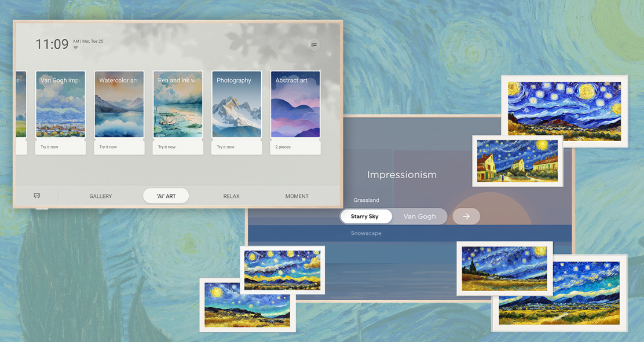This screenshot has width=644, height=342.
Task: Click "Try it now" under the Photography card
Action: 225,147
